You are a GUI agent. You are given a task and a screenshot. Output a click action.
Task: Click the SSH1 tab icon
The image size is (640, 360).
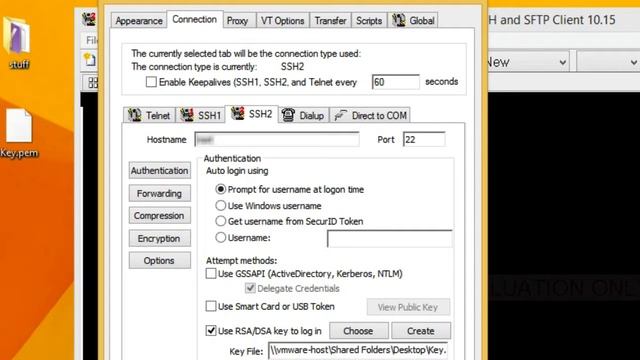[187, 115]
